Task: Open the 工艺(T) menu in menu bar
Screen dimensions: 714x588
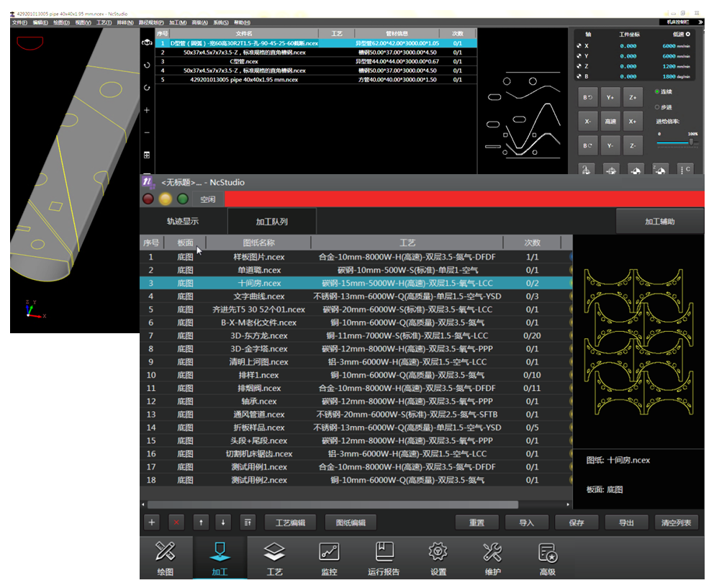Action: click(104, 22)
